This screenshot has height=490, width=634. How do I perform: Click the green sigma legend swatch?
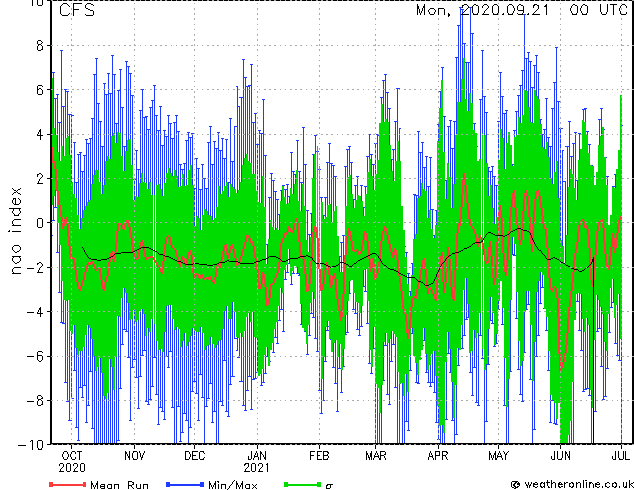coord(302,484)
